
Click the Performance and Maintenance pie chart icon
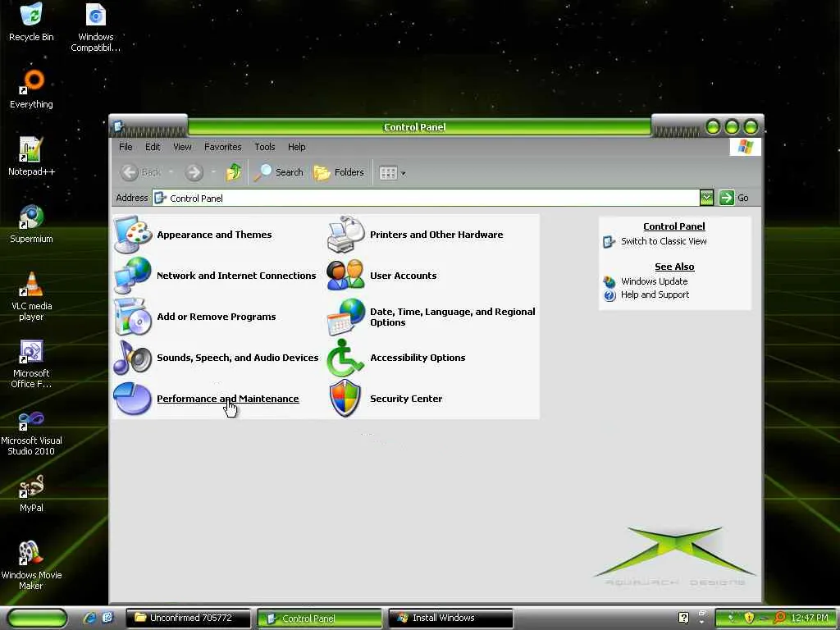(x=133, y=399)
